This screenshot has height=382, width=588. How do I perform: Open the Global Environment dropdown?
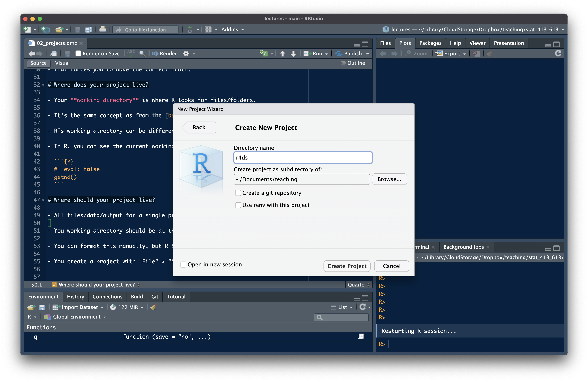tap(75, 317)
